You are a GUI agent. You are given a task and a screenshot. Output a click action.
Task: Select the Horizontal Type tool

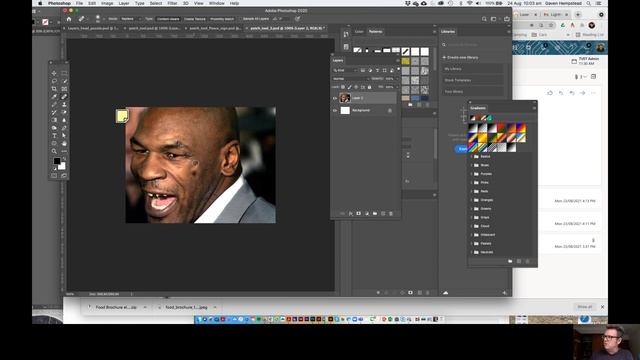pos(54,136)
